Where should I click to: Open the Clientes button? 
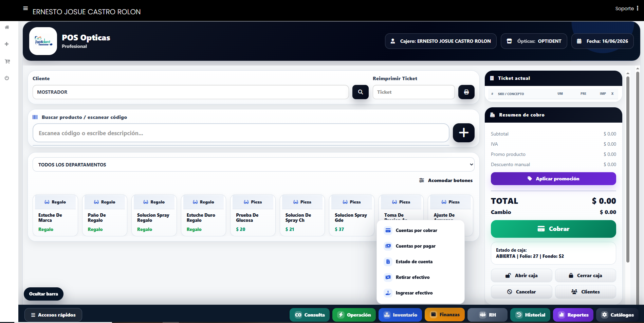(x=586, y=292)
